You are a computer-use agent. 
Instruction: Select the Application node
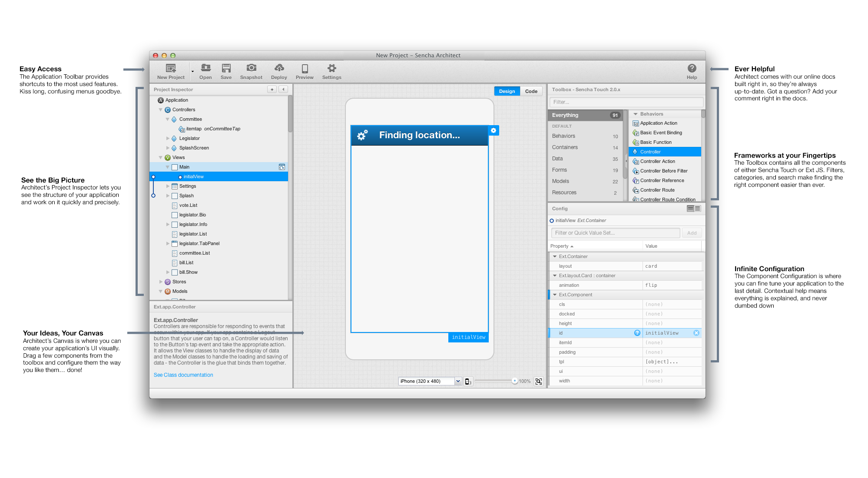tap(176, 100)
